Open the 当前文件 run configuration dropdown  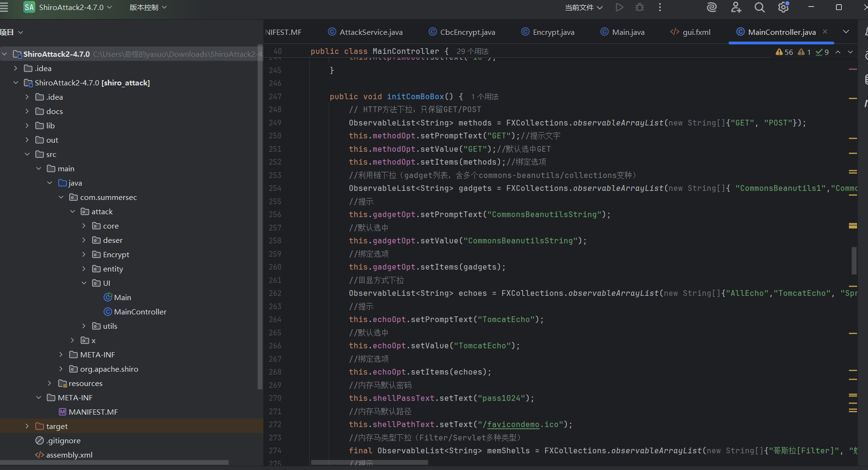[x=584, y=8]
